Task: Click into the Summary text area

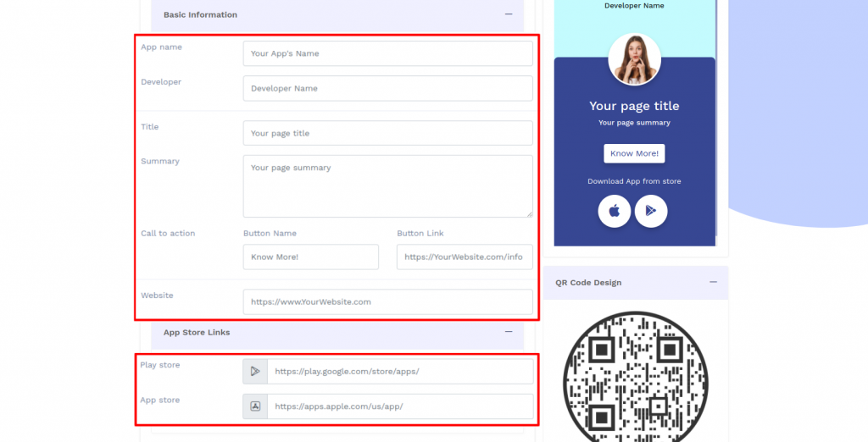Action: tap(387, 186)
